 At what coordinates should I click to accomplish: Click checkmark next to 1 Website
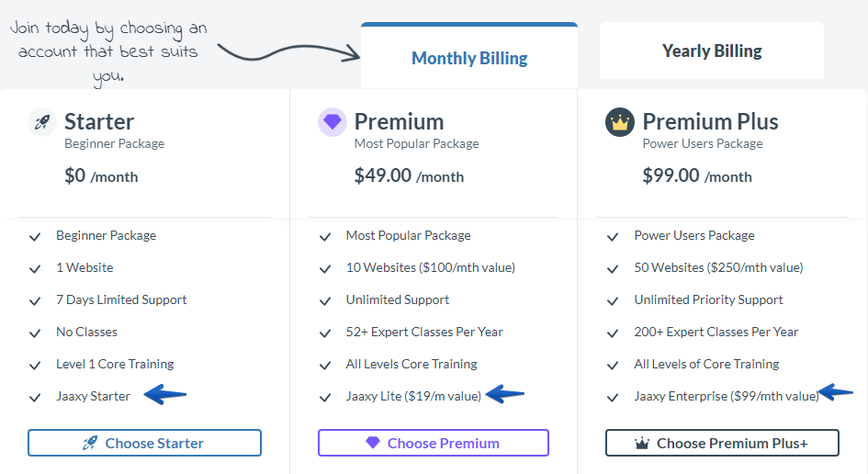click(35, 269)
